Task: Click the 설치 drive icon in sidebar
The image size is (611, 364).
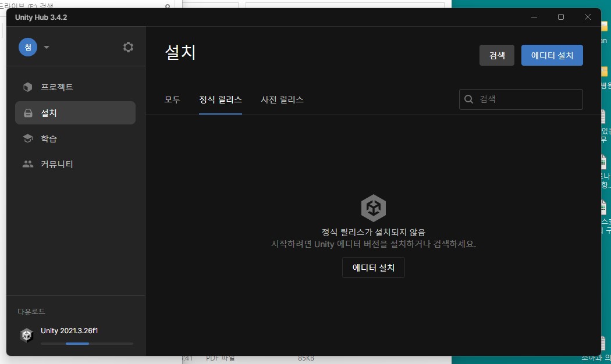Action: (x=28, y=113)
